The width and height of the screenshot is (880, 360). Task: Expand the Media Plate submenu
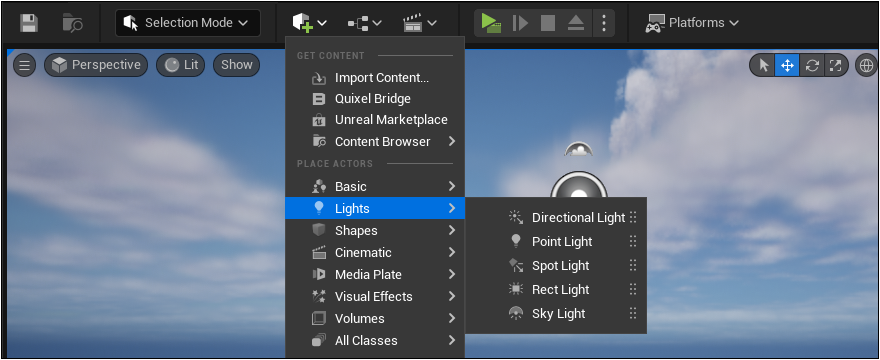coord(375,275)
